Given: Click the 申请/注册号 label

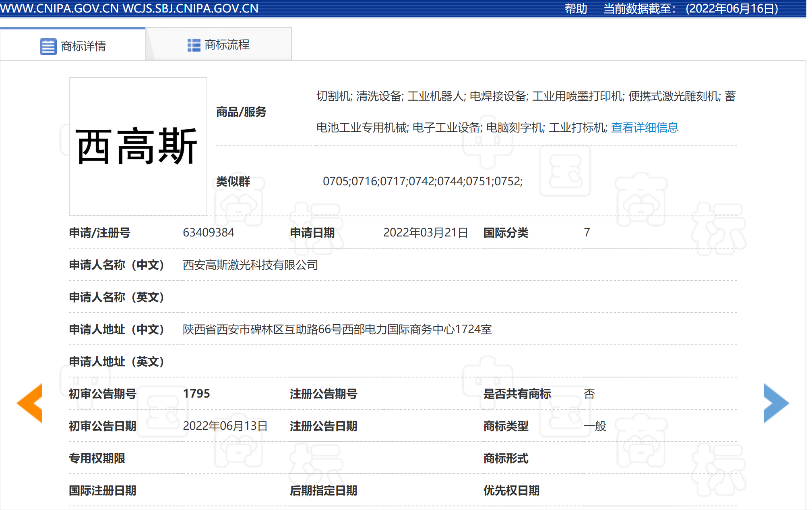Looking at the screenshot, I should coord(99,232).
